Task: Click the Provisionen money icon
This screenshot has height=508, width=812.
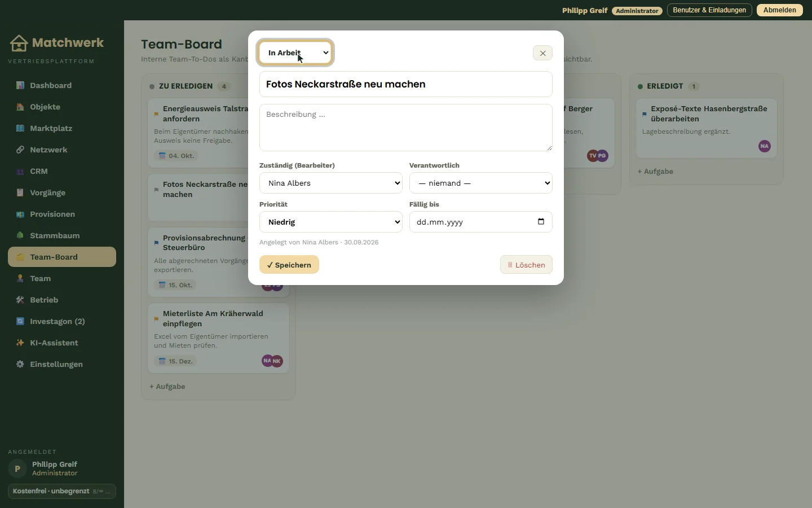Action: pos(20,214)
